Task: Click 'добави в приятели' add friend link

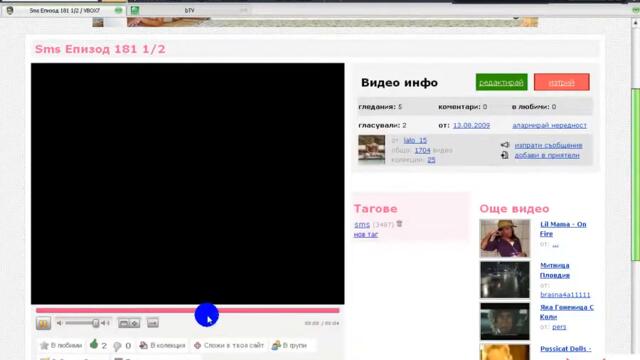Action: click(547, 156)
